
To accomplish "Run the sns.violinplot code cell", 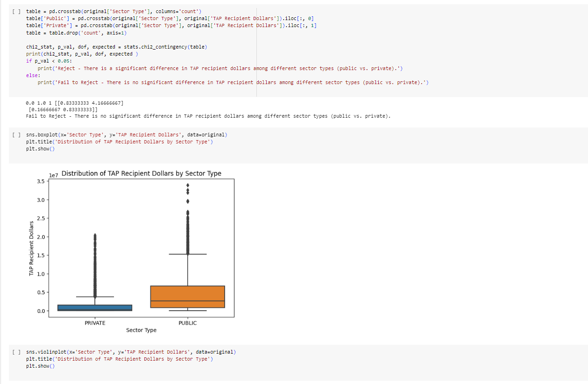I will pyautogui.click(x=16, y=352).
